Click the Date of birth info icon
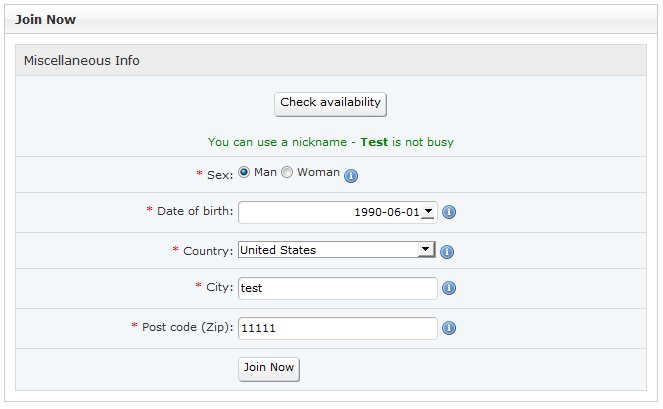 (x=449, y=212)
